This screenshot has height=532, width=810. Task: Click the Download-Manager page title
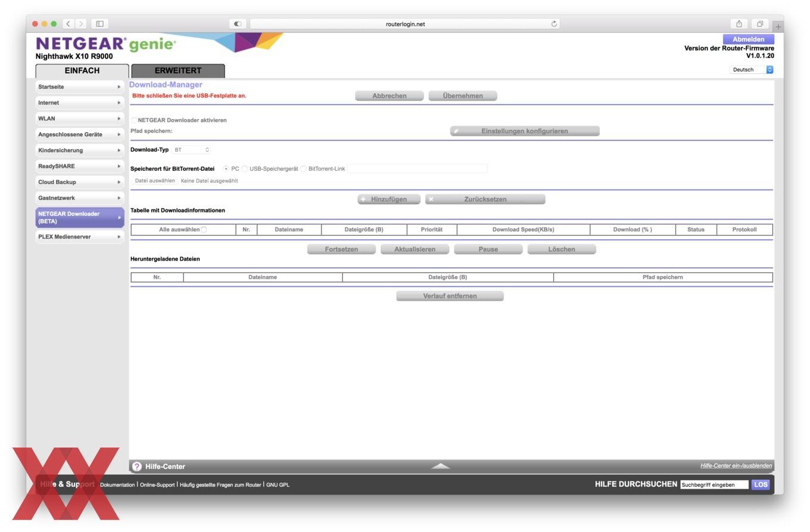166,85
